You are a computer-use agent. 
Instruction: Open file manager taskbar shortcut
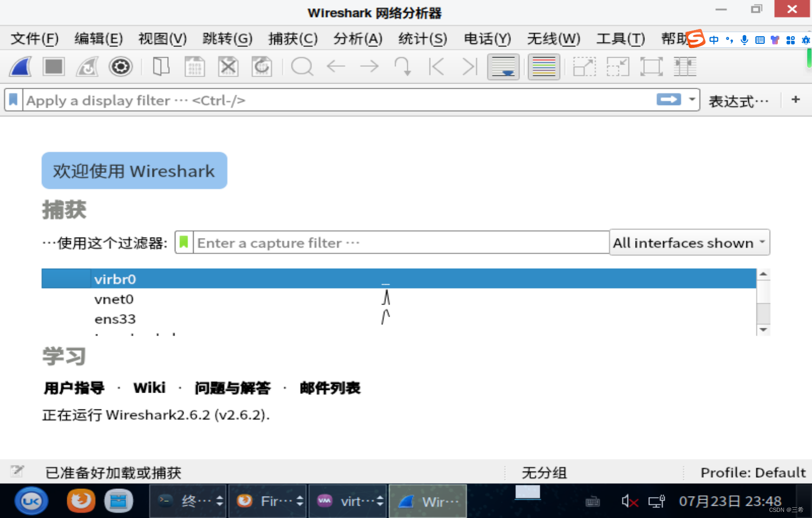tap(119, 501)
